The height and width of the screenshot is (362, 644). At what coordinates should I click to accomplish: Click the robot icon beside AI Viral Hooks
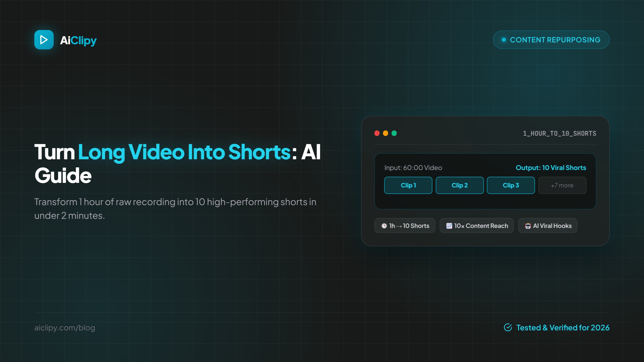pyautogui.click(x=528, y=226)
